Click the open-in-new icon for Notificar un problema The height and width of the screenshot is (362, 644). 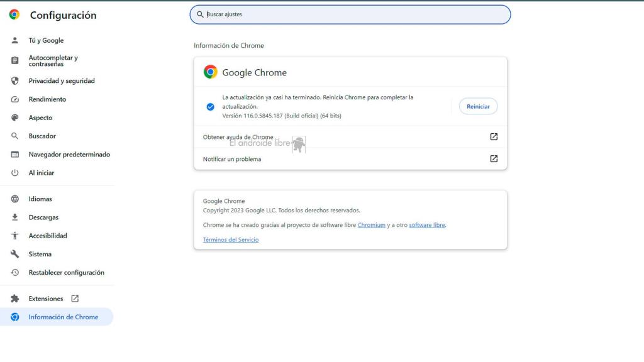[494, 159]
